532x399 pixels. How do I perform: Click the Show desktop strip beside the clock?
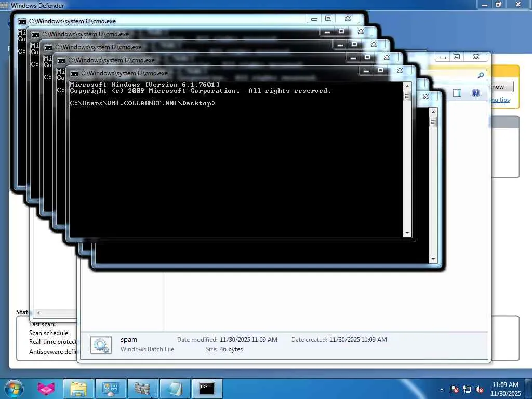(x=528, y=389)
